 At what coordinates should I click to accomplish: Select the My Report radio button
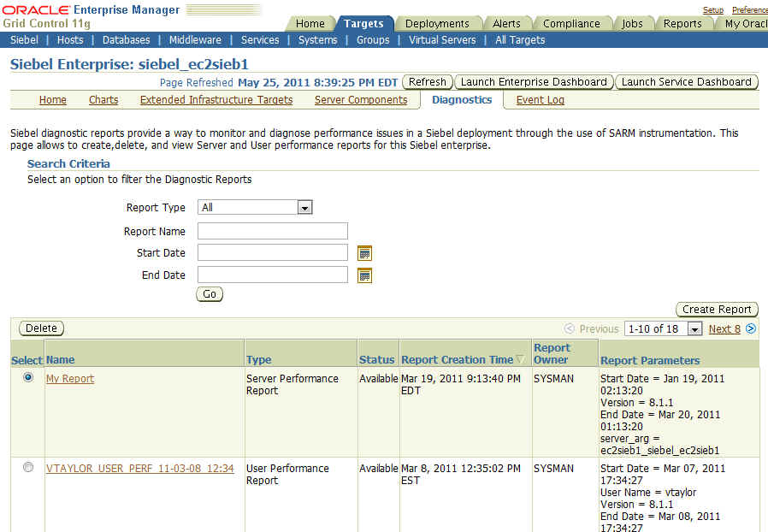(x=28, y=377)
